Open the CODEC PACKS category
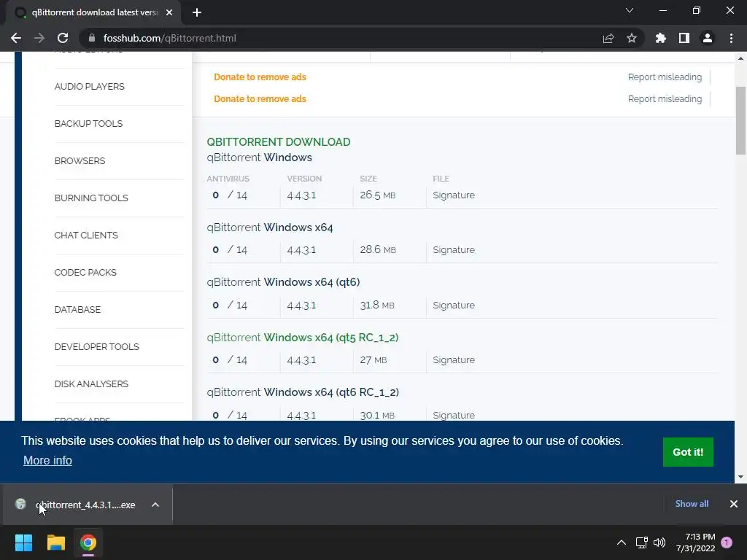This screenshot has width=747, height=560. coord(86,273)
